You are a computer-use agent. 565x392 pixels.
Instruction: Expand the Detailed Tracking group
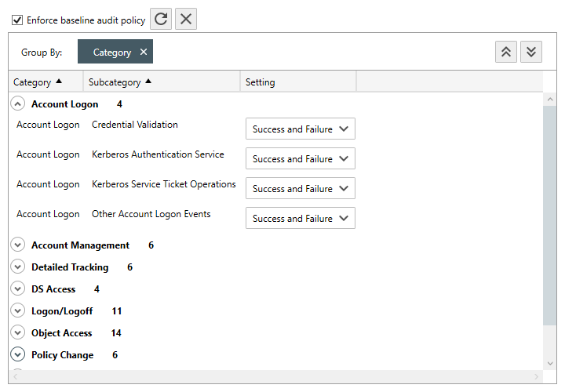[x=18, y=267]
